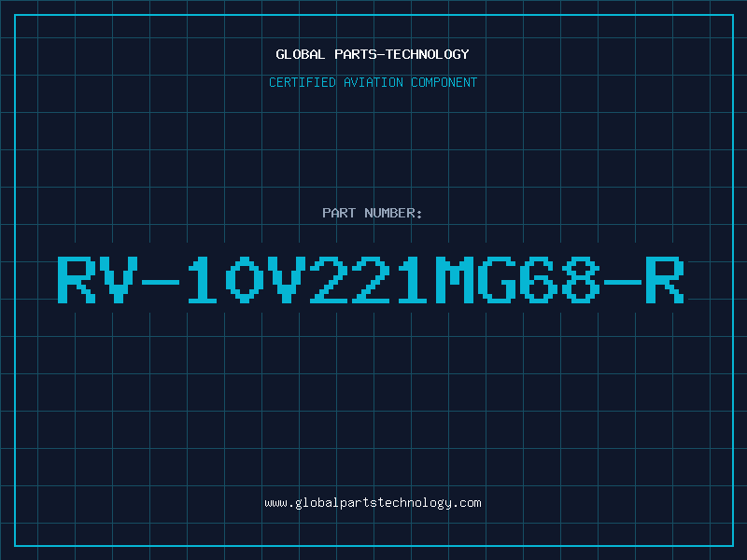Click the GLOBAL PARTS-TECHNOLOGY heading

[x=373, y=54]
